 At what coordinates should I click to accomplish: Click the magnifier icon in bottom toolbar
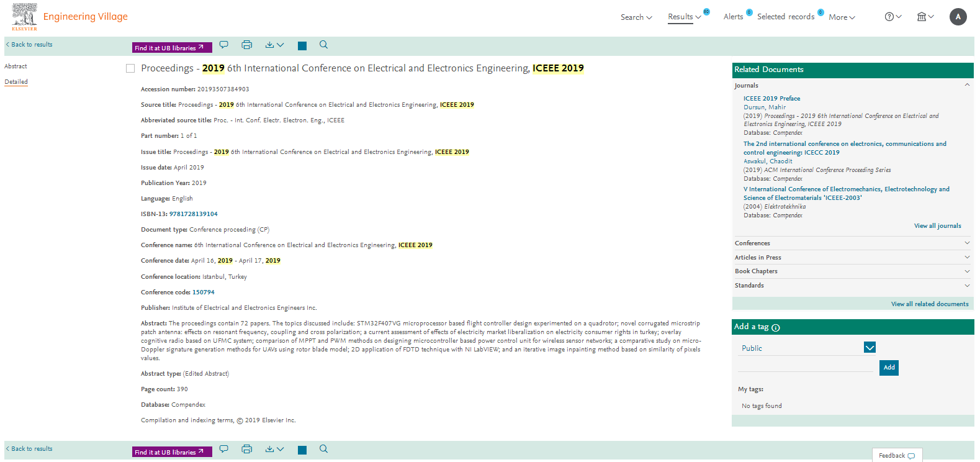click(x=323, y=449)
